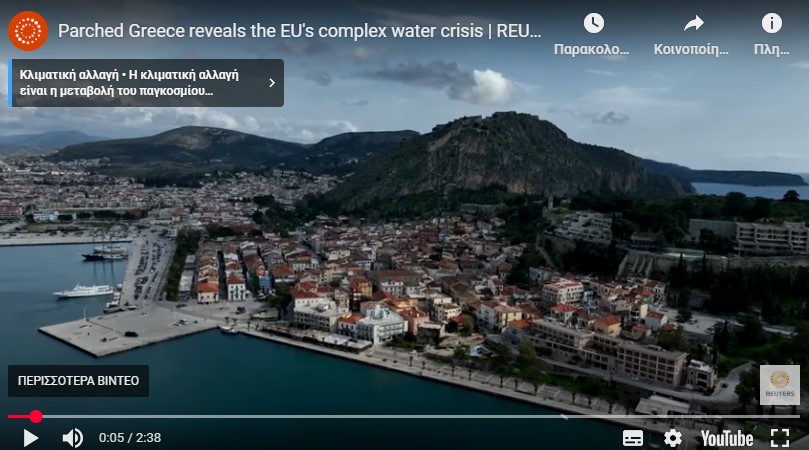Click the Reuters watermark logo
This screenshot has height=450, width=809.
[780, 384]
